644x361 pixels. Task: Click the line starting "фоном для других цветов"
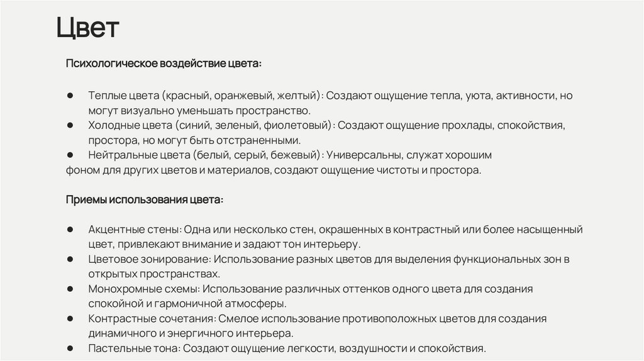[273, 170]
